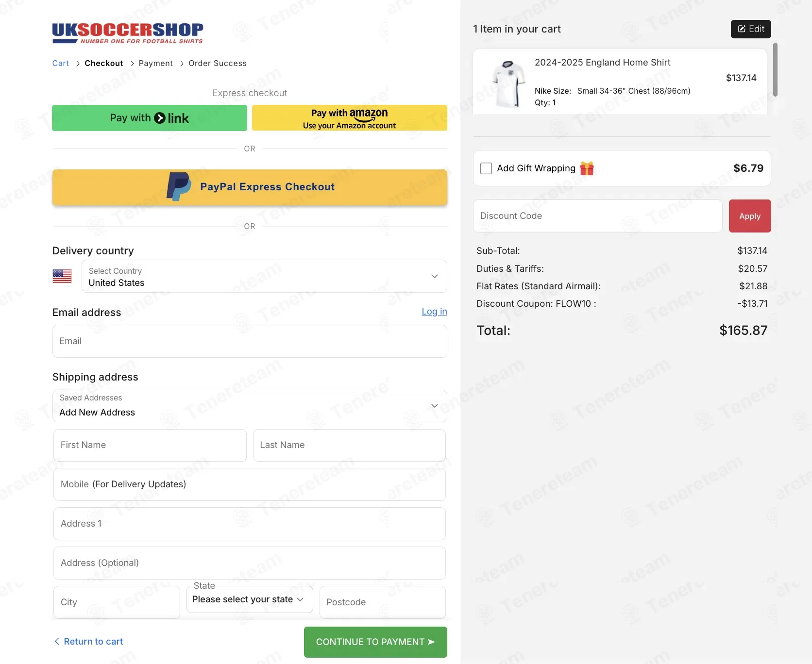Click the Log in link
812x664 pixels.
434,312
